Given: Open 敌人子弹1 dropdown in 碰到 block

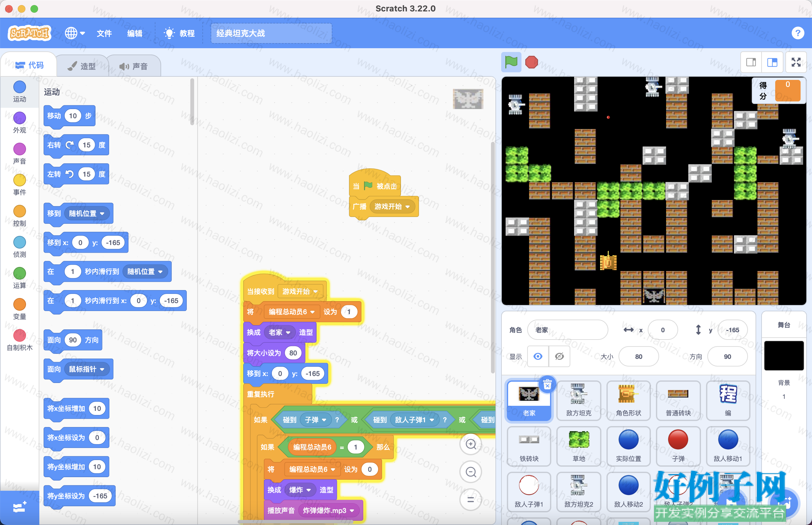Looking at the screenshot, I should tap(414, 420).
